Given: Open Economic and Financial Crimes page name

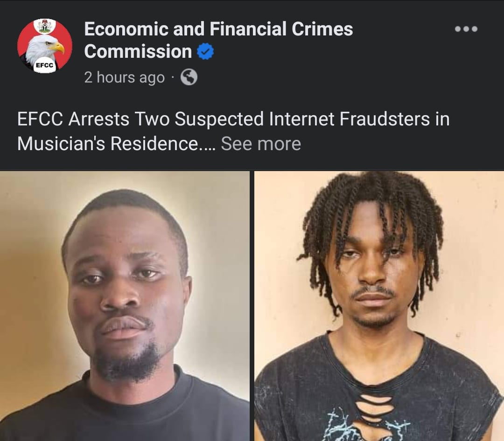Looking at the screenshot, I should [218, 29].
